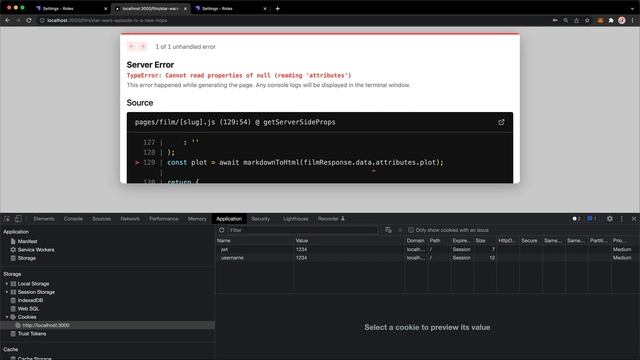Click the console errors counter badge

click(x=576, y=219)
